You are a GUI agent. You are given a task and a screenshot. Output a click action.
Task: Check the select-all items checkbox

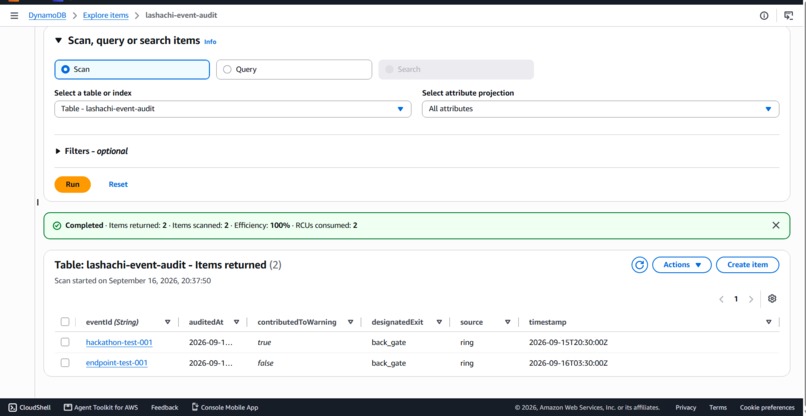click(x=65, y=322)
